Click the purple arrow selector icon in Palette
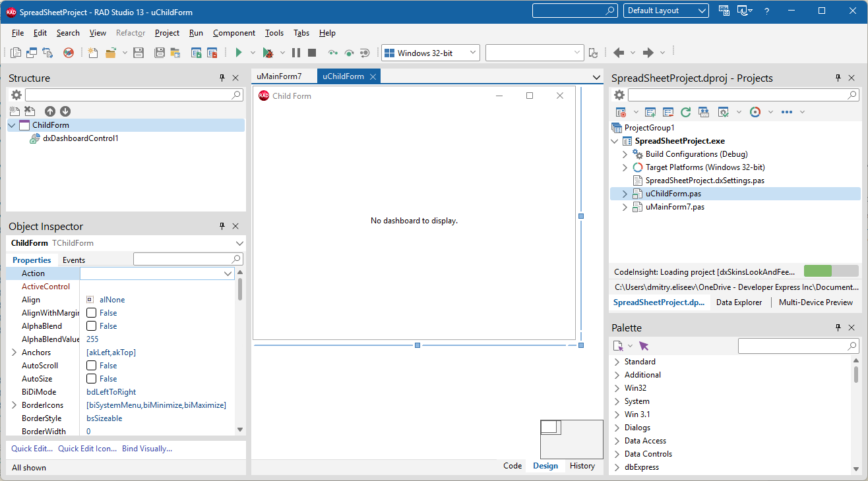This screenshot has width=868, height=481. [644, 346]
